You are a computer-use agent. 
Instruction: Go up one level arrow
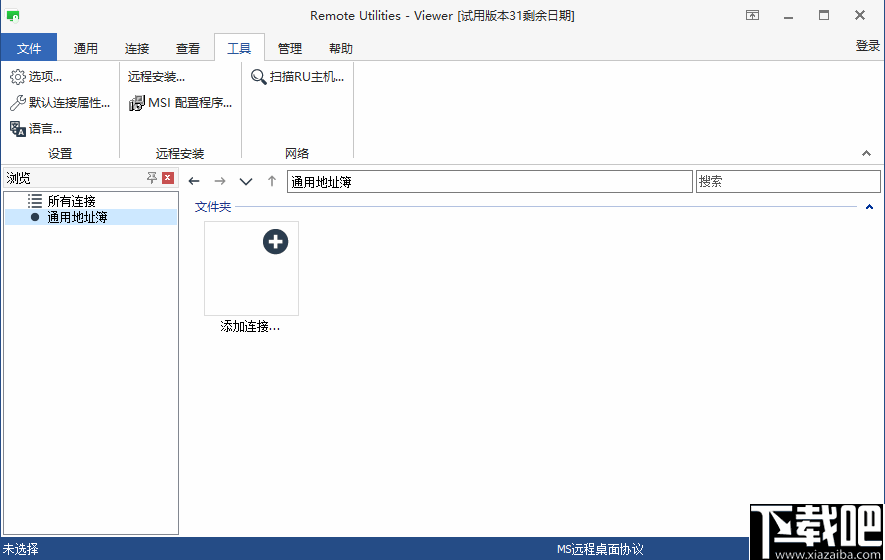(x=271, y=181)
